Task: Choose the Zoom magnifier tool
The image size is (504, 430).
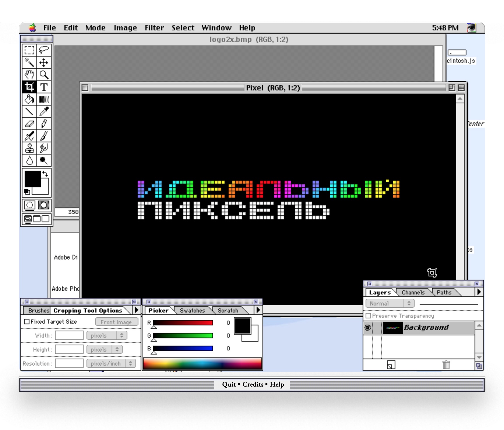Action: tap(44, 75)
